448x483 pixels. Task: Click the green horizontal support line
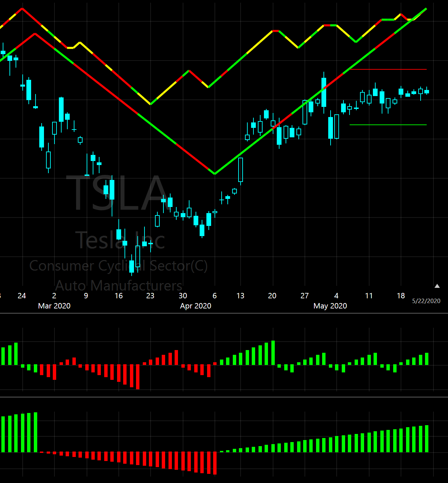click(388, 125)
